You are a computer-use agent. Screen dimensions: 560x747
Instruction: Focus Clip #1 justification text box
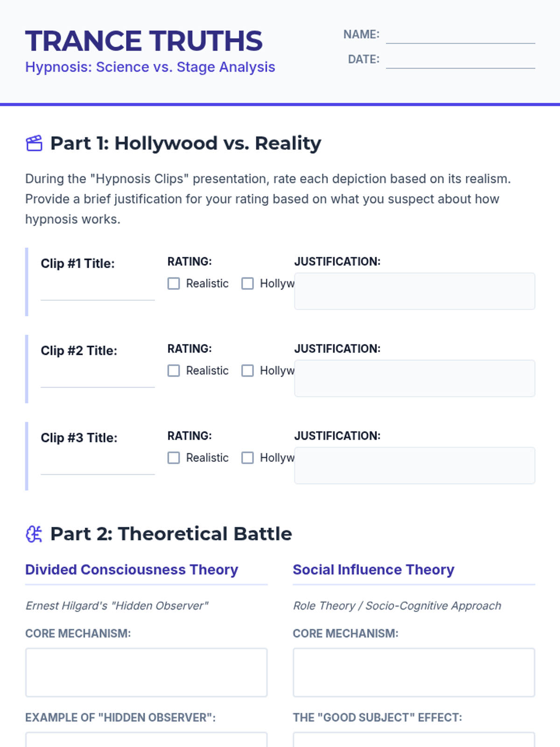tap(414, 291)
